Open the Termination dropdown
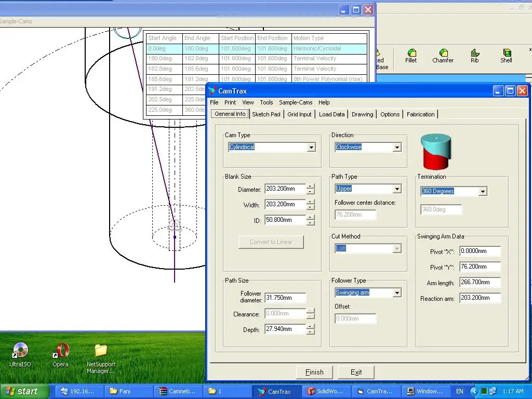Viewport: 532px width, 399px height. (x=483, y=192)
